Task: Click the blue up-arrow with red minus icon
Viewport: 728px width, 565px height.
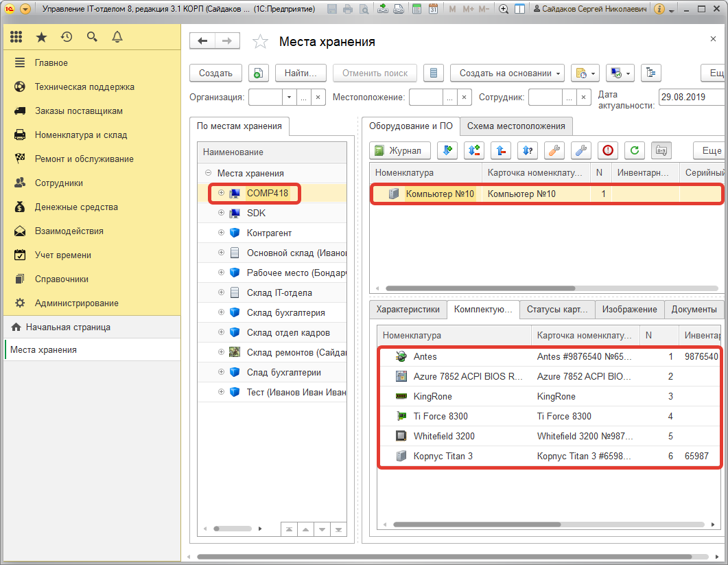Action: pyautogui.click(x=501, y=150)
